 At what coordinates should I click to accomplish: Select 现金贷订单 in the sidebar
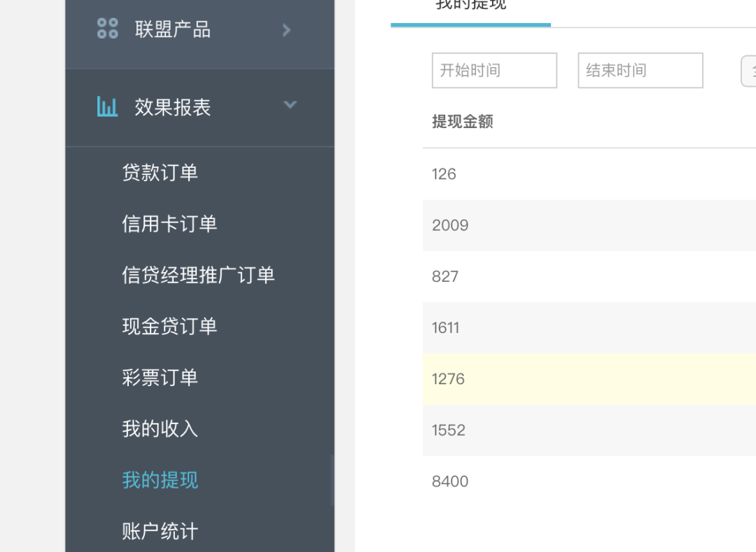tap(169, 326)
